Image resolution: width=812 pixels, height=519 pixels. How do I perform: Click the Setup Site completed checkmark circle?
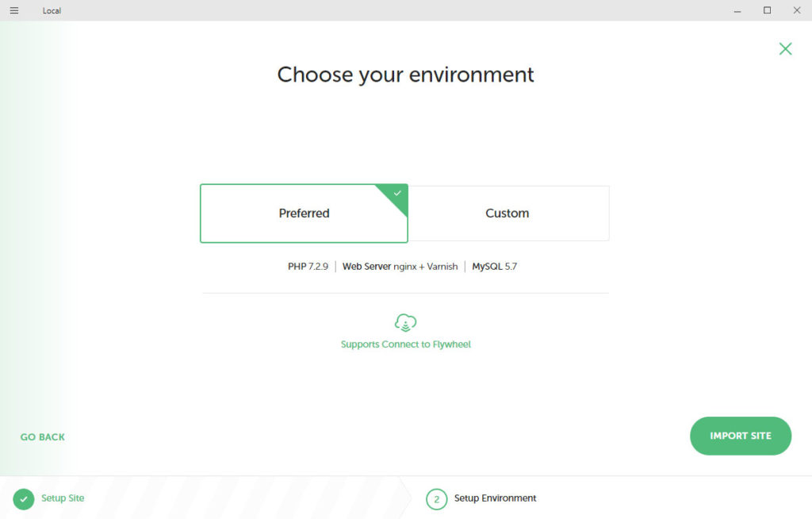24,498
